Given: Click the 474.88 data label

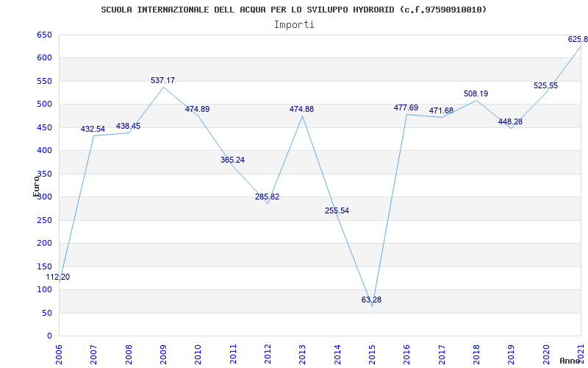Looking at the screenshot, I should click(301, 109).
